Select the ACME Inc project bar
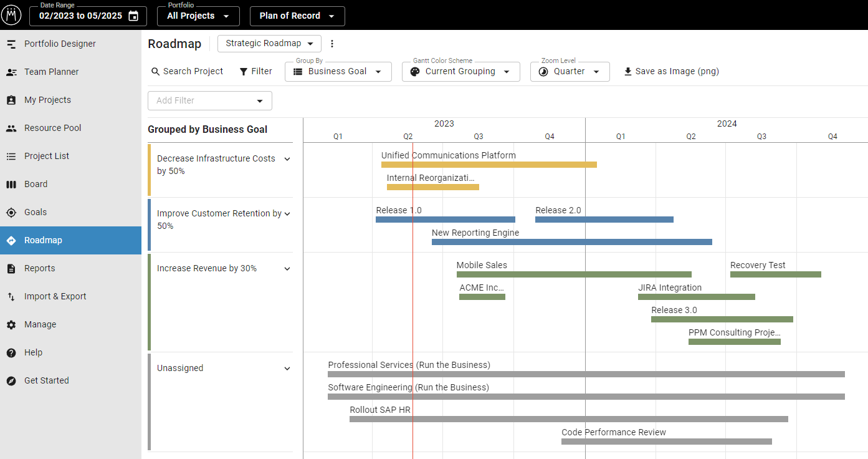The width and height of the screenshot is (868, 459). [482, 297]
